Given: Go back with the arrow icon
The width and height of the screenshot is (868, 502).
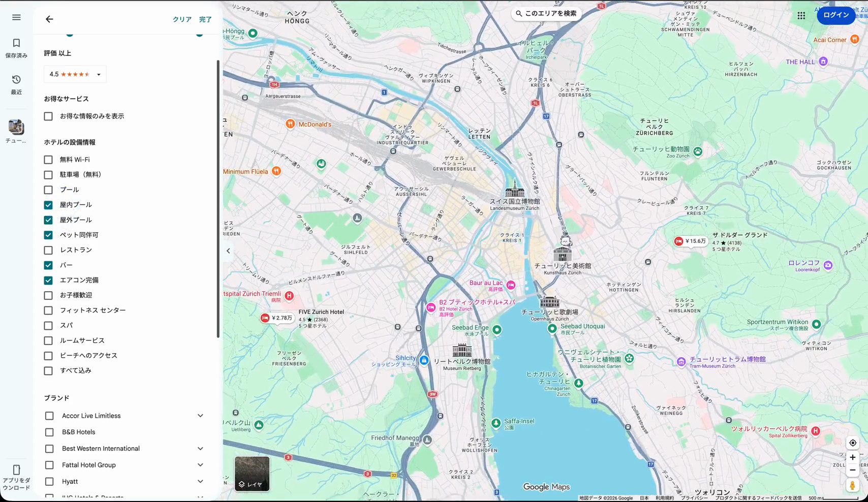Looking at the screenshot, I should (49, 19).
